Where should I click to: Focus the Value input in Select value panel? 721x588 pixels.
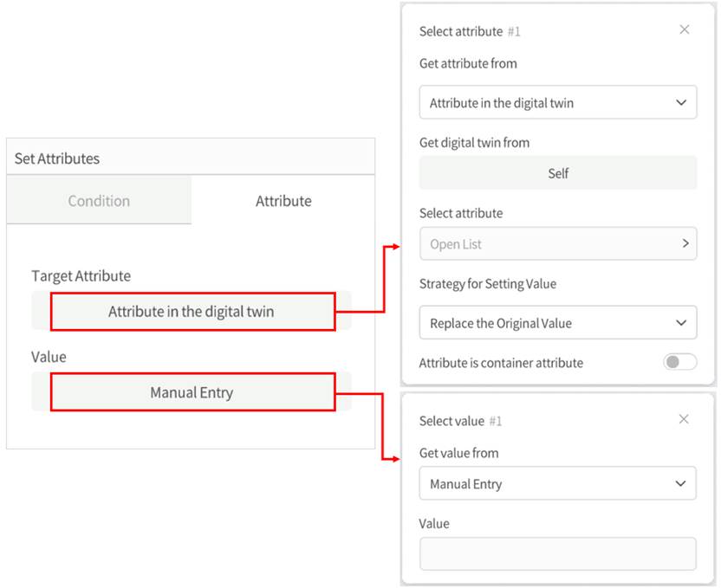click(x=557, y=554)
